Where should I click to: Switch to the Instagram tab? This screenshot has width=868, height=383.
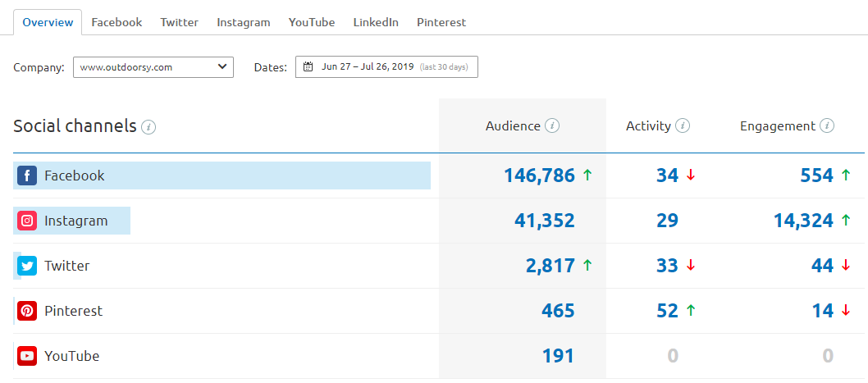[x=244, y=23]
